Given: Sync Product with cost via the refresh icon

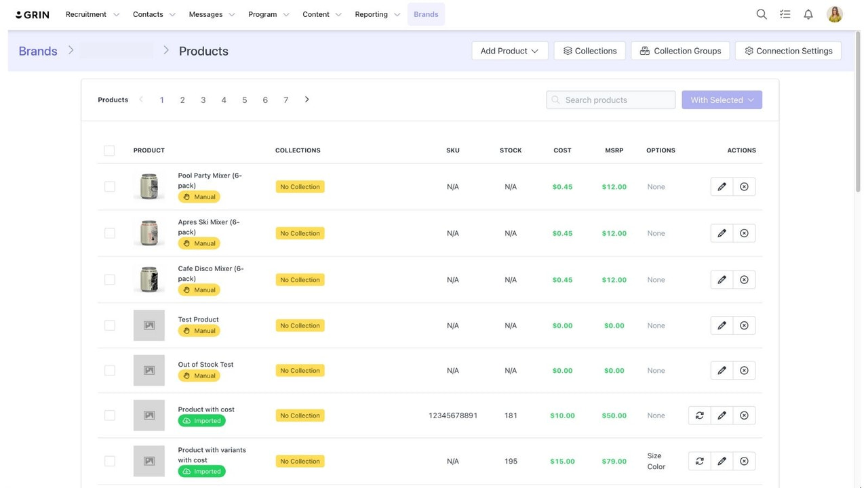Looking at the screenshot, I should tap(699, 415).
